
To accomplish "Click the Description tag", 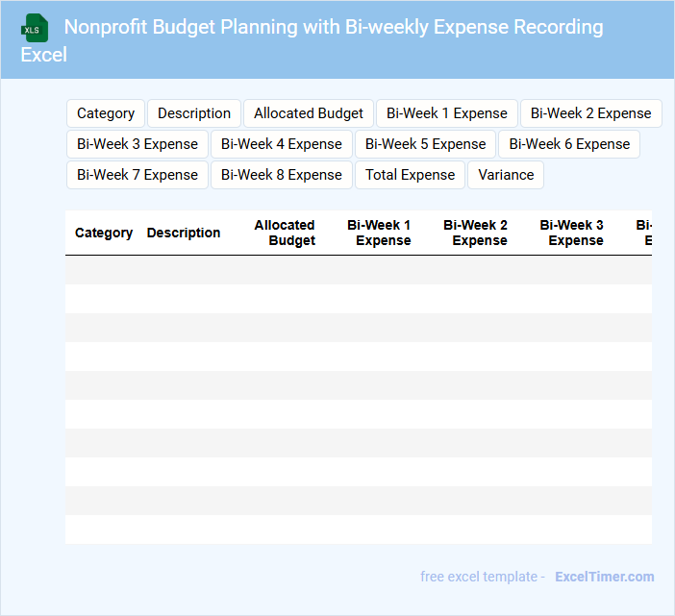I will (194, 113).
